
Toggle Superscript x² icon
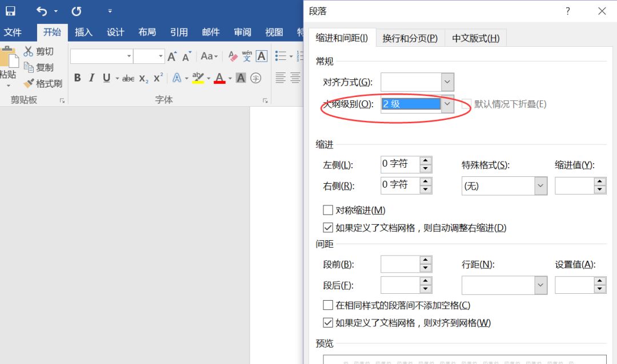158,78
